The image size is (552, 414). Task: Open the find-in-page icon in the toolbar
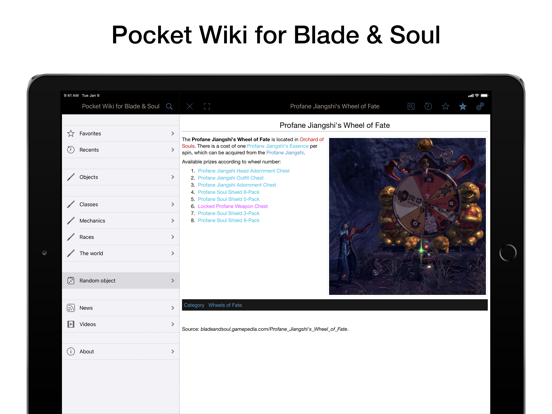coord(411,106)
